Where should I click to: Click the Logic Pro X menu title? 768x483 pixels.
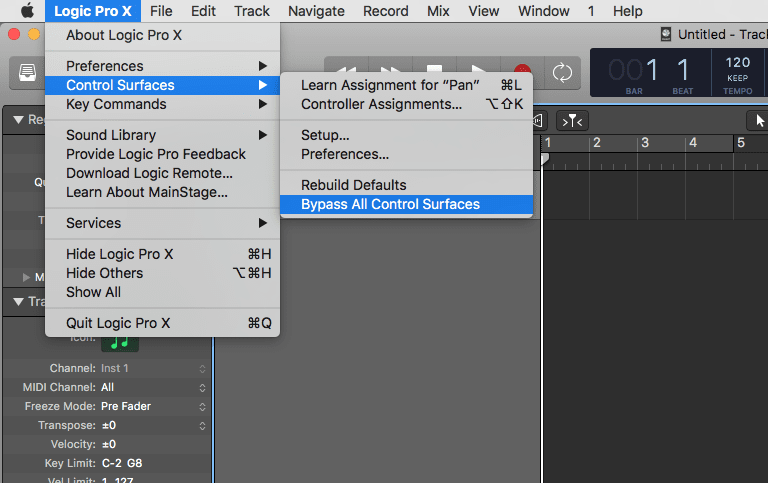coord(93,11)
